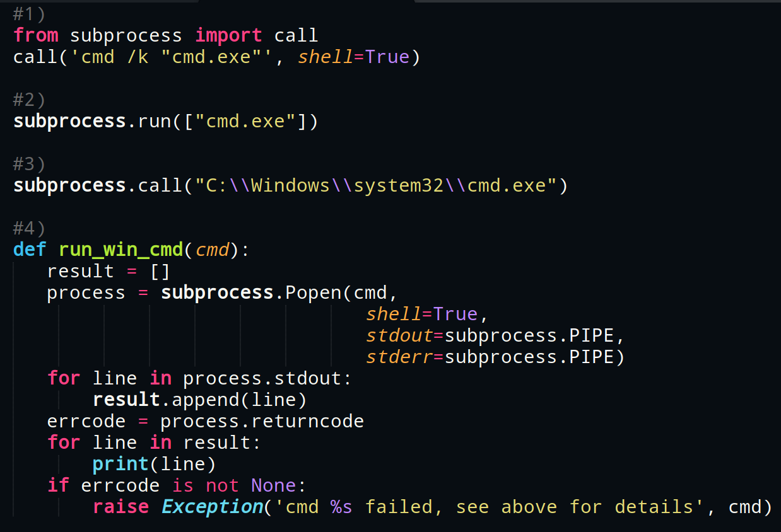The image size is (781, 532).
Task: Click the "raise" keyword
Action: click(x=120, y=507)
